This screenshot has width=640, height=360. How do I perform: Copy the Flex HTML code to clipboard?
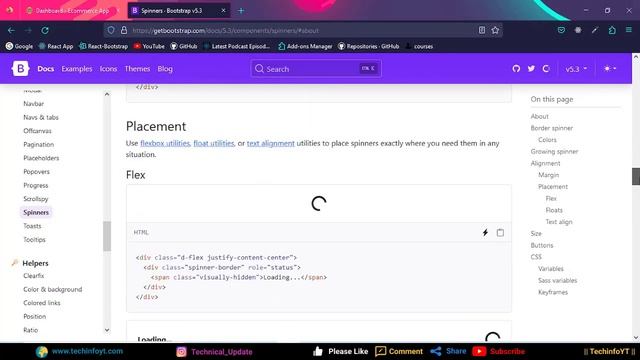(x=500, y=233)
